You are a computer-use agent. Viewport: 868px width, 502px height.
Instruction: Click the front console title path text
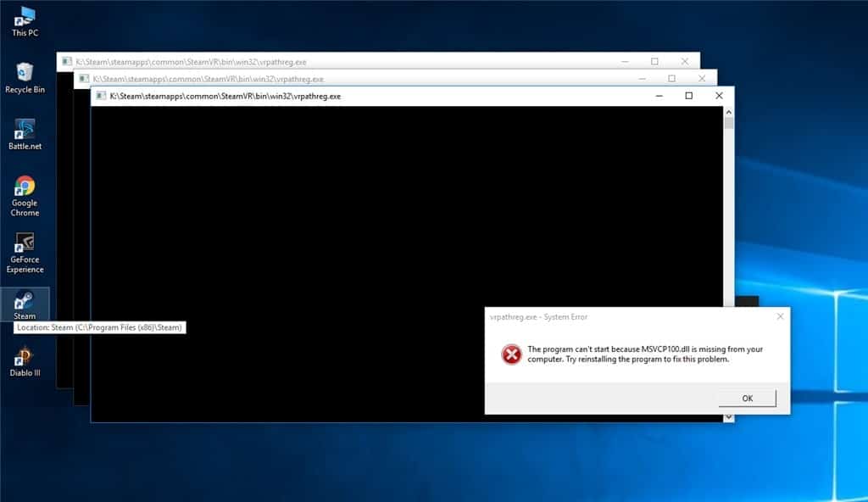click(225, 96)
